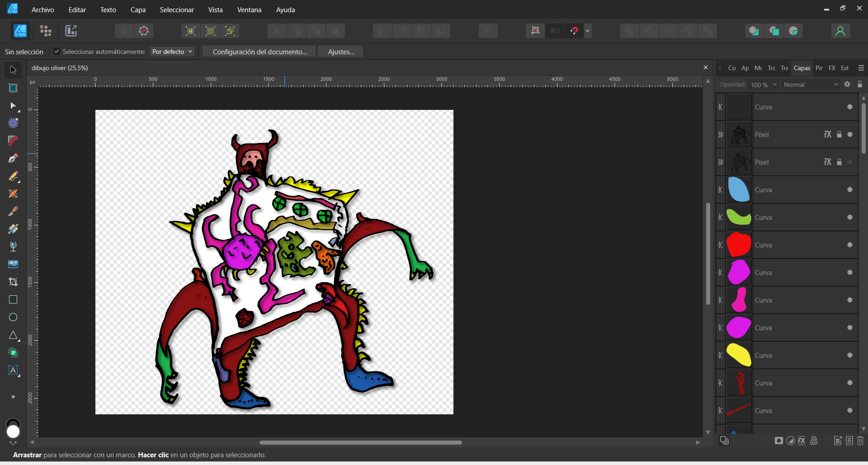
Task: Select the Triangle shape tool
Action: tap(13, 335)
